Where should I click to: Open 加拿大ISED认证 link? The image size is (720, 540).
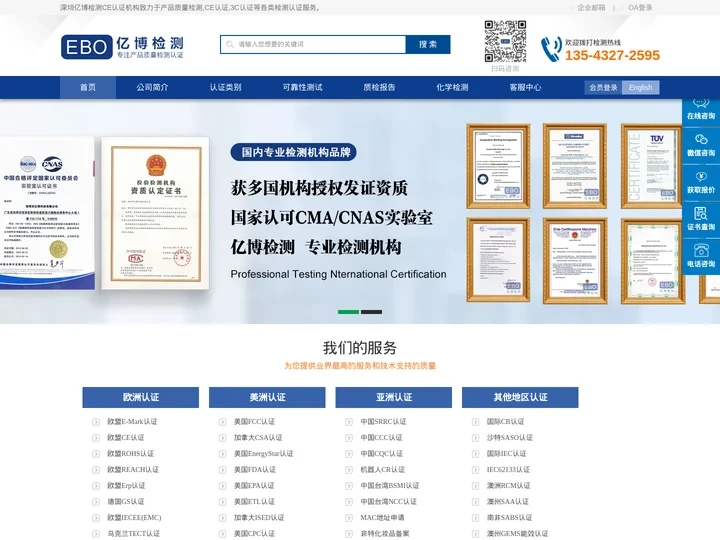coord(259,518)
